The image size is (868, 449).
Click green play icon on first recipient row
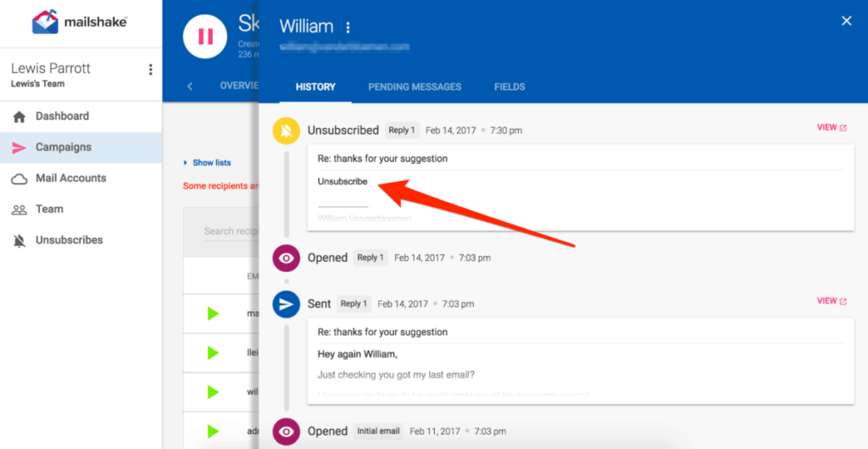coord(213,313)
